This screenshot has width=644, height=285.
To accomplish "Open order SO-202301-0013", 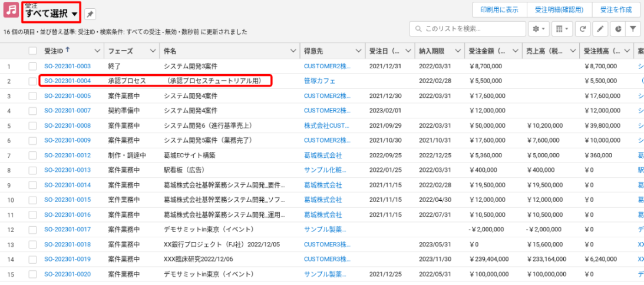I will [67, 170].
